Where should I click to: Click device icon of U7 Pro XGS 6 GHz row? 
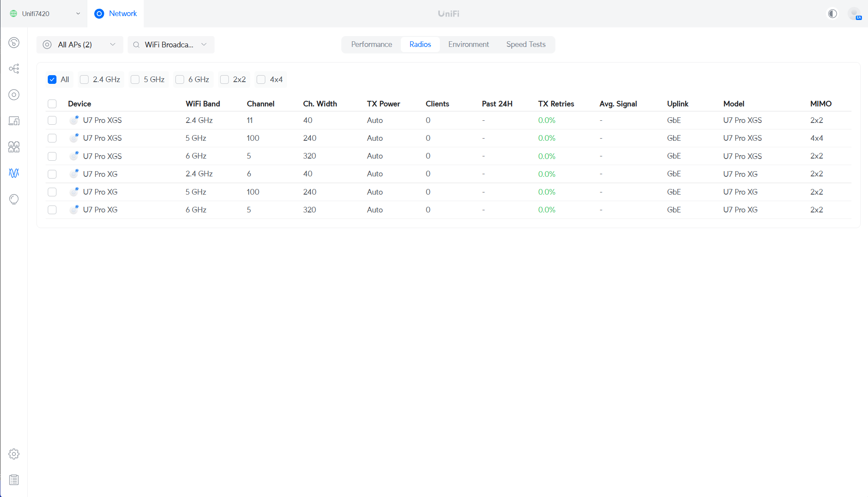(x=74, y=156)
